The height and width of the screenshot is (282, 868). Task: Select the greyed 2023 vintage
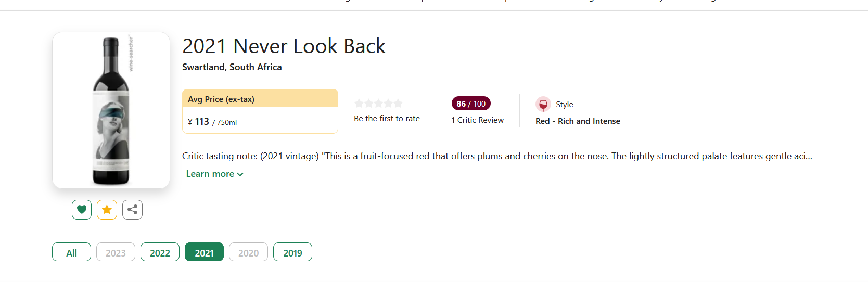[116, 252]
